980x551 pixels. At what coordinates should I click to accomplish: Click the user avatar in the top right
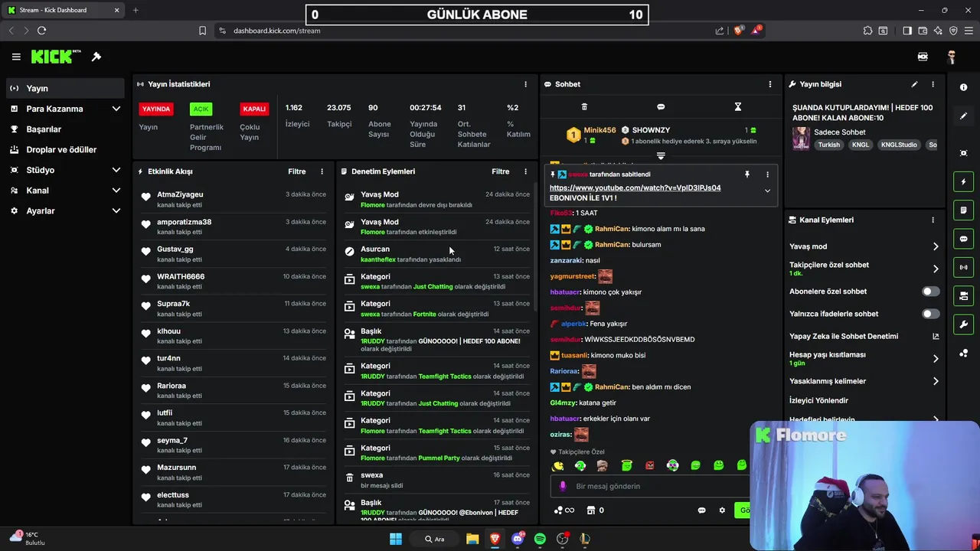(x=952, y=57)
